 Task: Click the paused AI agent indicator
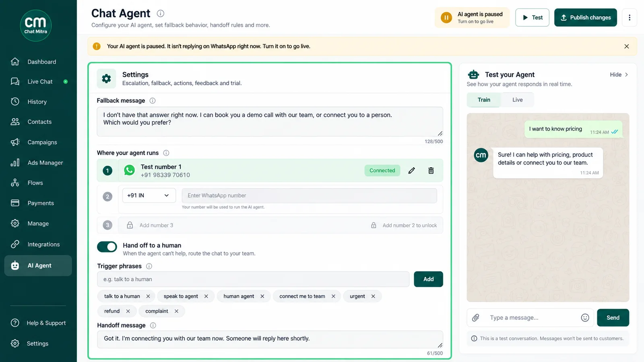[x=472, y=17]
